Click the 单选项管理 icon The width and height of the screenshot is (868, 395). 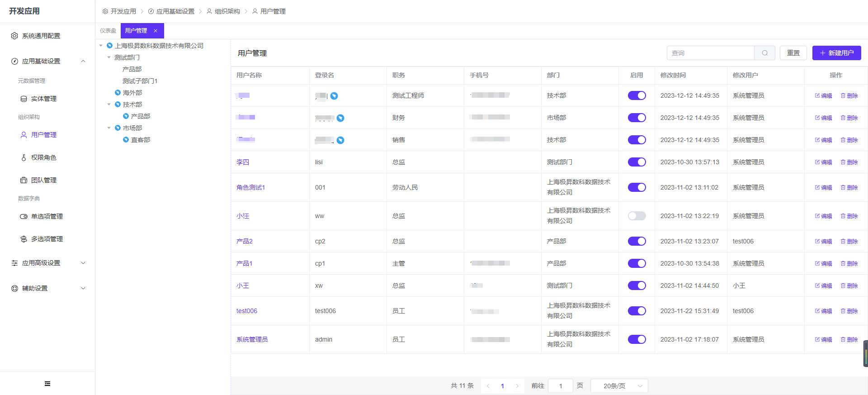coord(24,216)
